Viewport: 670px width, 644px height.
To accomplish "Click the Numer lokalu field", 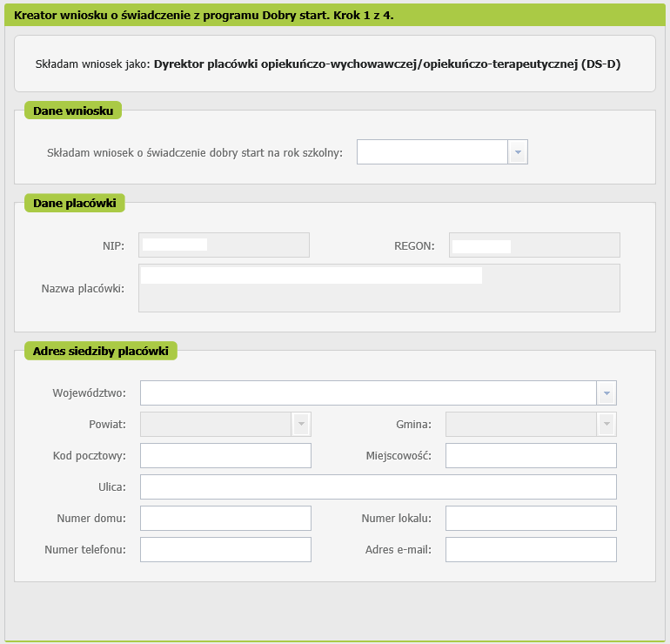I will (x=531, y=518).
